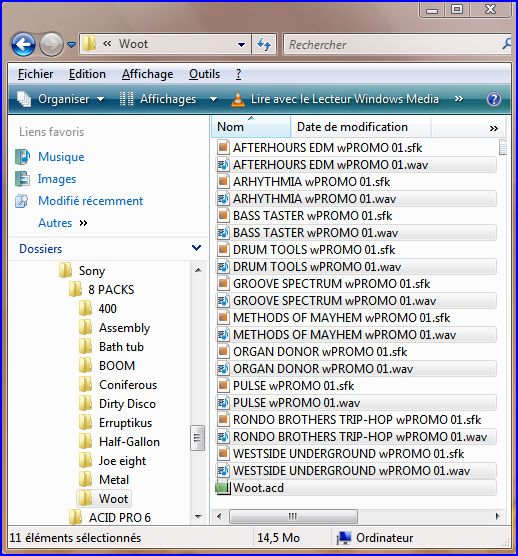Click the refresh arrows beside address bar

click(264, 44)
